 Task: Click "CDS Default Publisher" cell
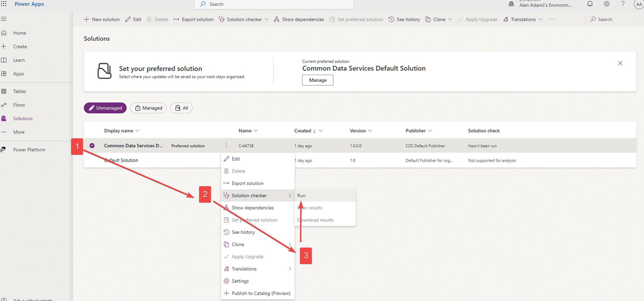click(x=425, y=146)
